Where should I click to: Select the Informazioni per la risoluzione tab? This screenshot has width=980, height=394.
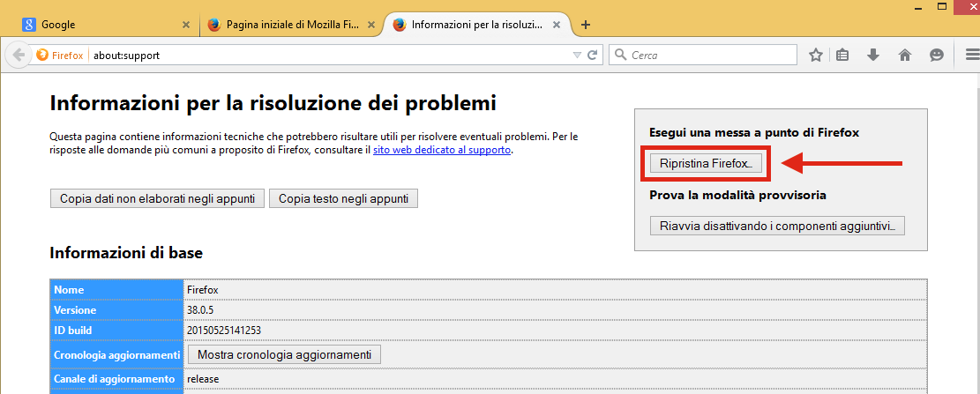477,25
